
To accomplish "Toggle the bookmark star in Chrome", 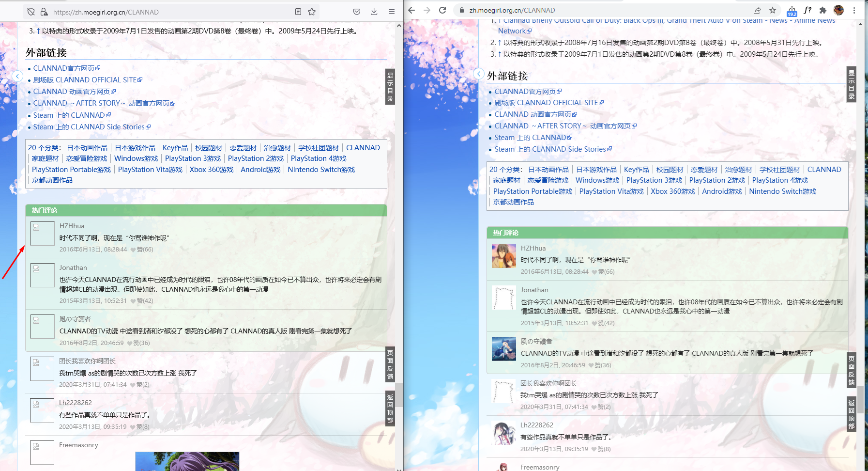I will tap(773, 10).
